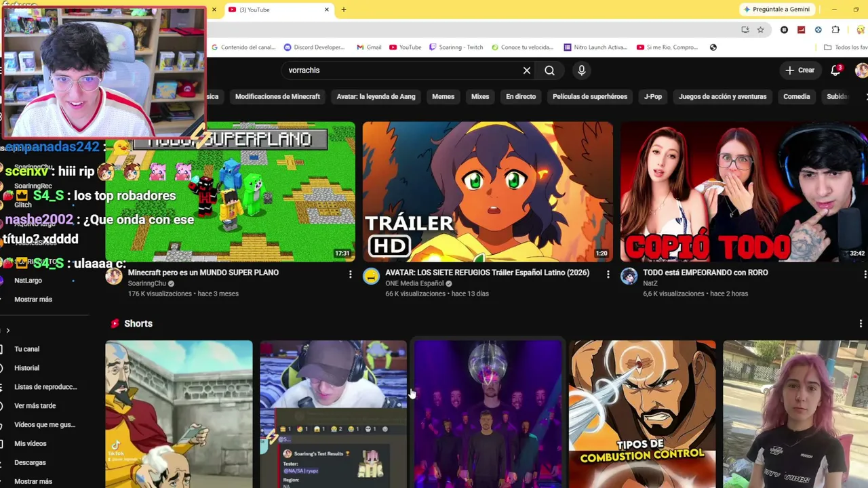Open NatZ channel avatar
This screenshot has width=868, height=488.
point(629,276)
